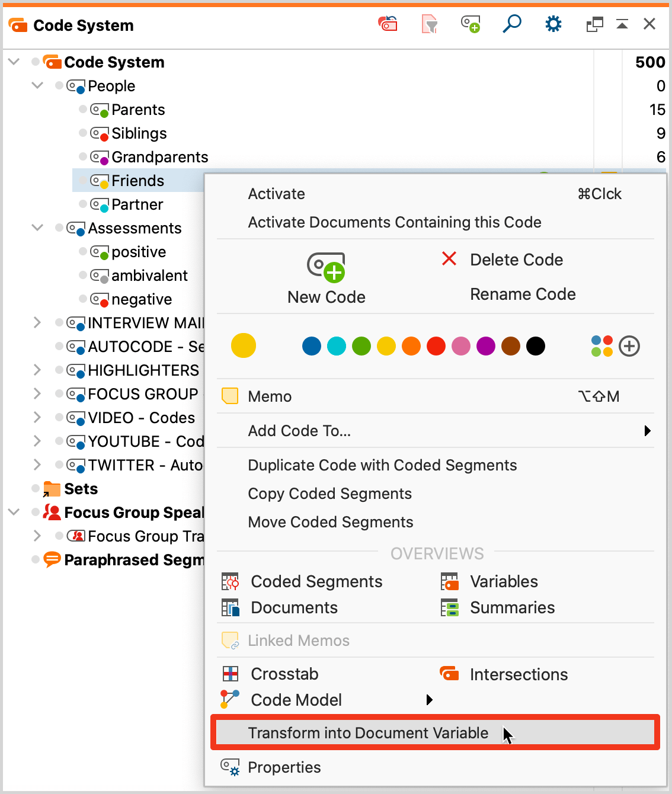Viewport: 672px width, 794px height.
Task: Expand the VIDEO - Codes branch
Action: tap(37, 417)
